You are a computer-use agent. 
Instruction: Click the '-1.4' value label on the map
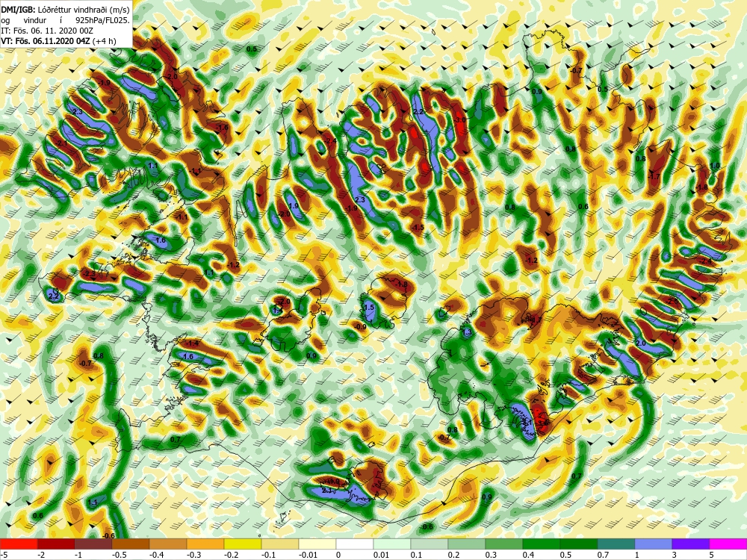(192, 343)
